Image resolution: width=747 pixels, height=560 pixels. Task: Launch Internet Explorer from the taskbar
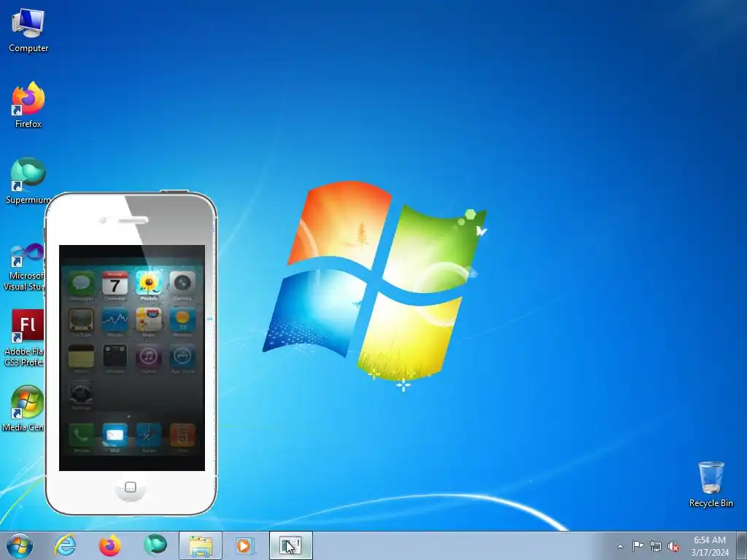coord(65,545)
